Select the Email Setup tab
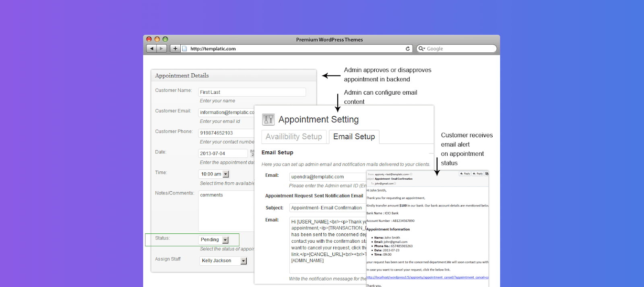Image resolution: width=644 pixels, height=287 pixels. 354,137
